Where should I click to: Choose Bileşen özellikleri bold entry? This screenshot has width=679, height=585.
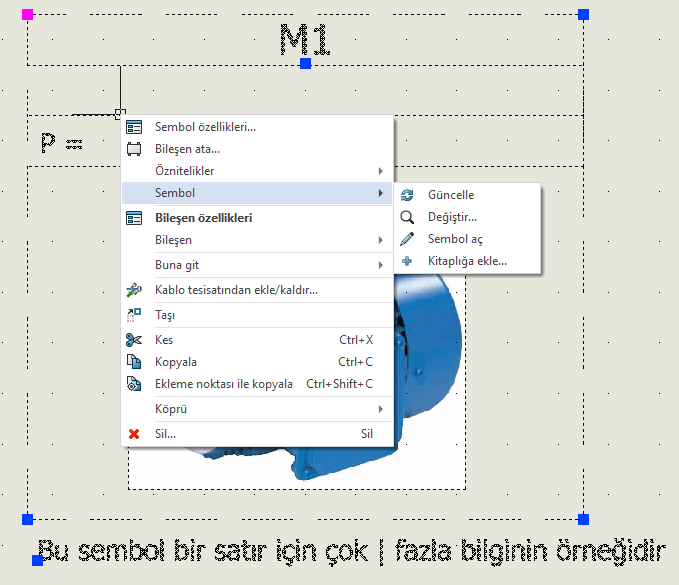pyautogui.click(x=203, y=218)
